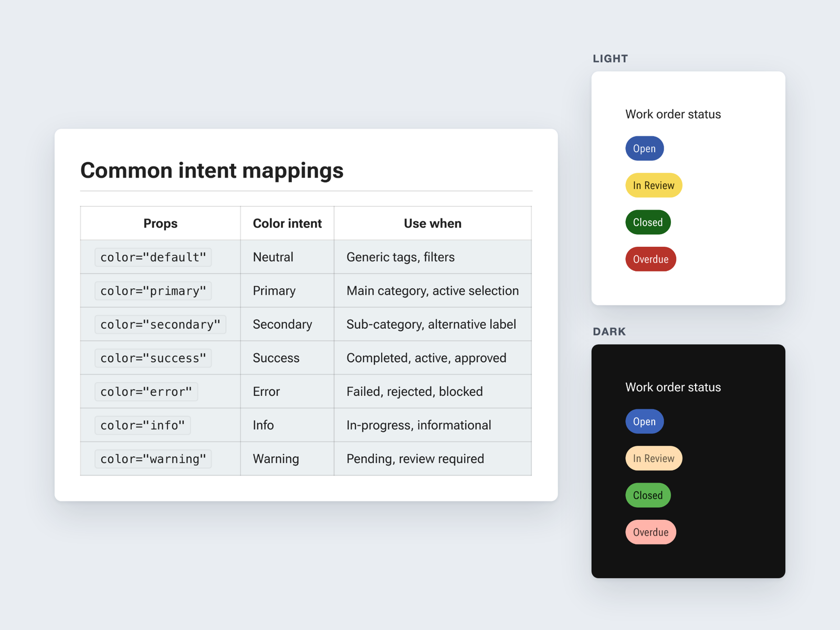Click the text Completed, active, approved
This screenshot has width=840, height=630.
(426, 358)
